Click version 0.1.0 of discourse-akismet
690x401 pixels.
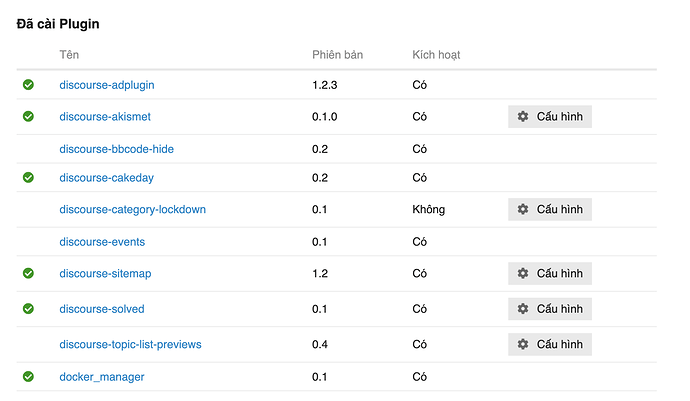pos(325,117)
